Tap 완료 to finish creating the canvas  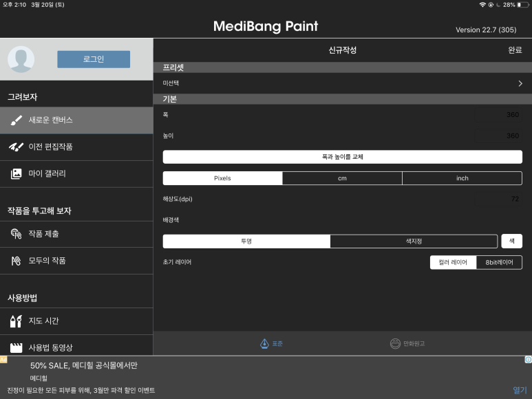(515, 50)
